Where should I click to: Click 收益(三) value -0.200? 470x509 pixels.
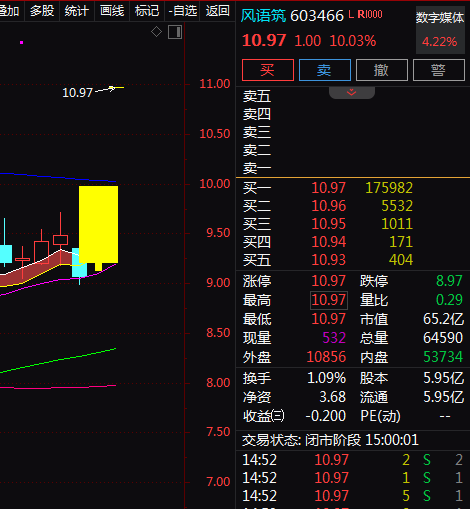tap(326, 416)
